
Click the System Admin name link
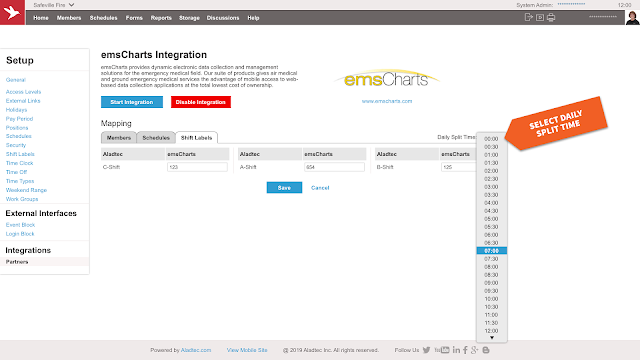tap(571, 4)
